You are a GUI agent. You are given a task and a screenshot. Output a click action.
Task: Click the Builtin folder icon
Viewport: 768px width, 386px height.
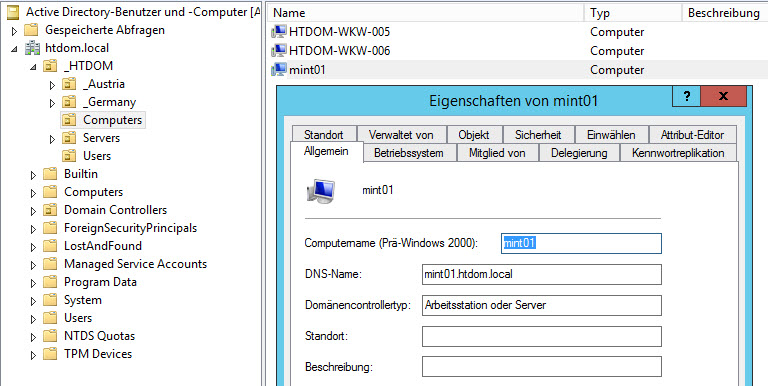click(50, 174)
